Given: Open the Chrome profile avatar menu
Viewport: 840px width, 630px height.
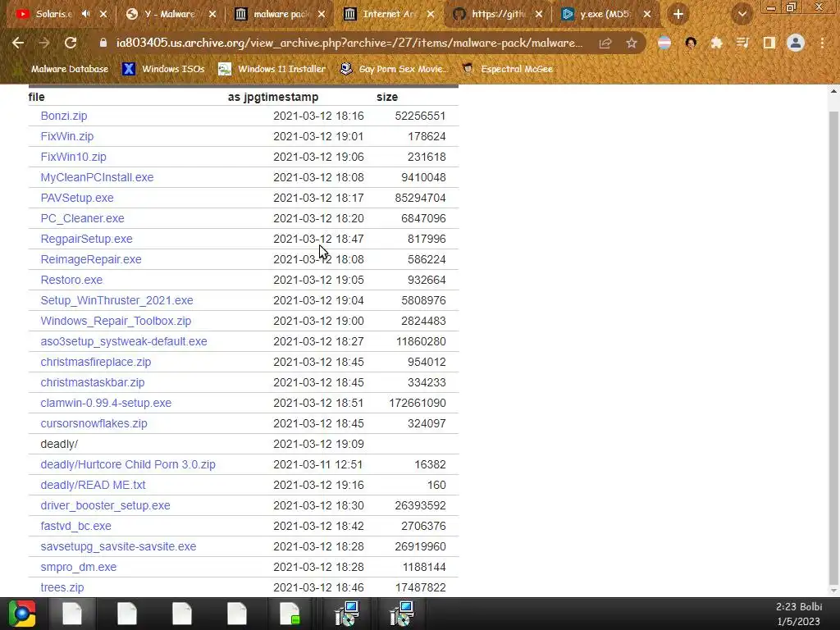Looking at the screenshot, I should point(796,43).
